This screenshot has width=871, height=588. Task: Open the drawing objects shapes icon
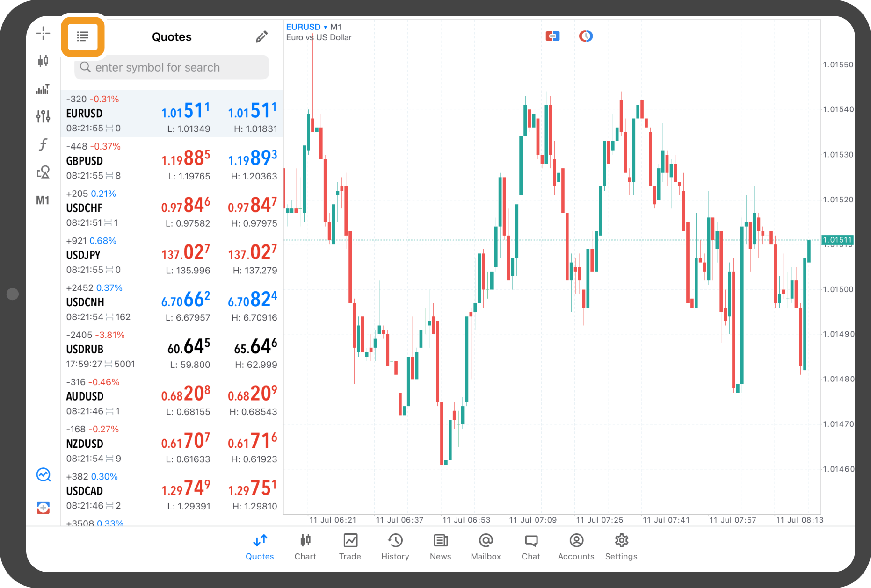click(43, 172)
